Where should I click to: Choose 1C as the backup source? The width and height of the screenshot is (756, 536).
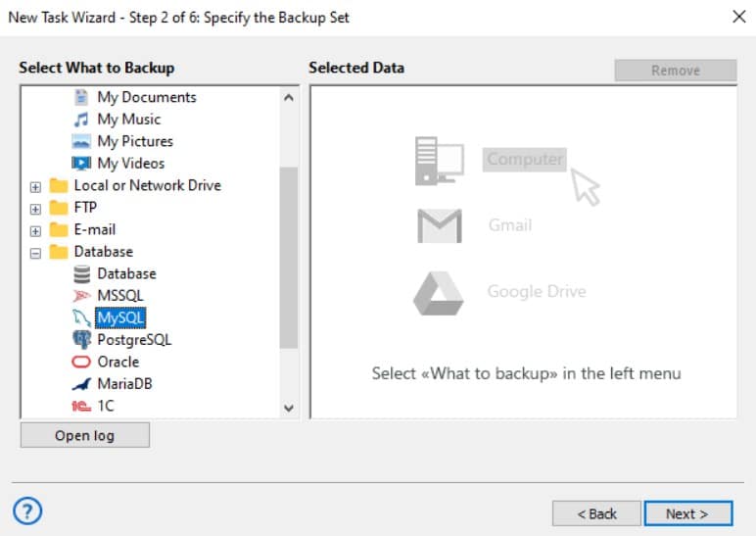click(x=106, y=407)
